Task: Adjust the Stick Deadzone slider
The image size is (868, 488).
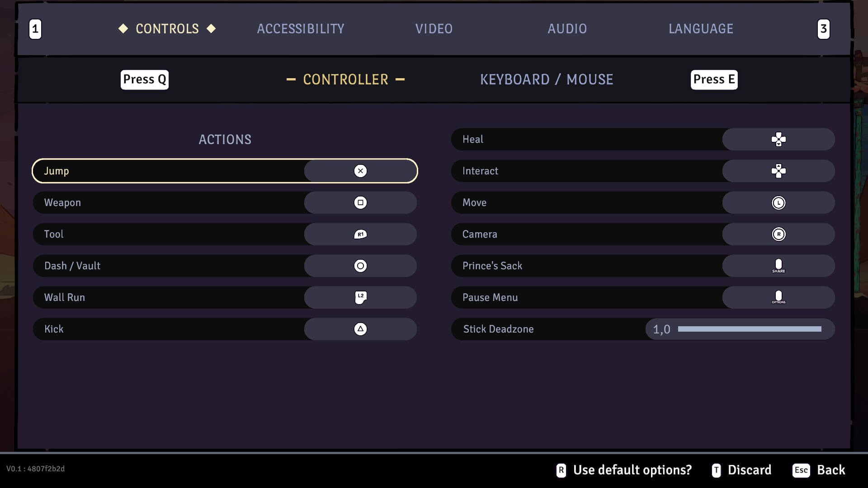Action: pyautogui.click(x=749, y=329)
